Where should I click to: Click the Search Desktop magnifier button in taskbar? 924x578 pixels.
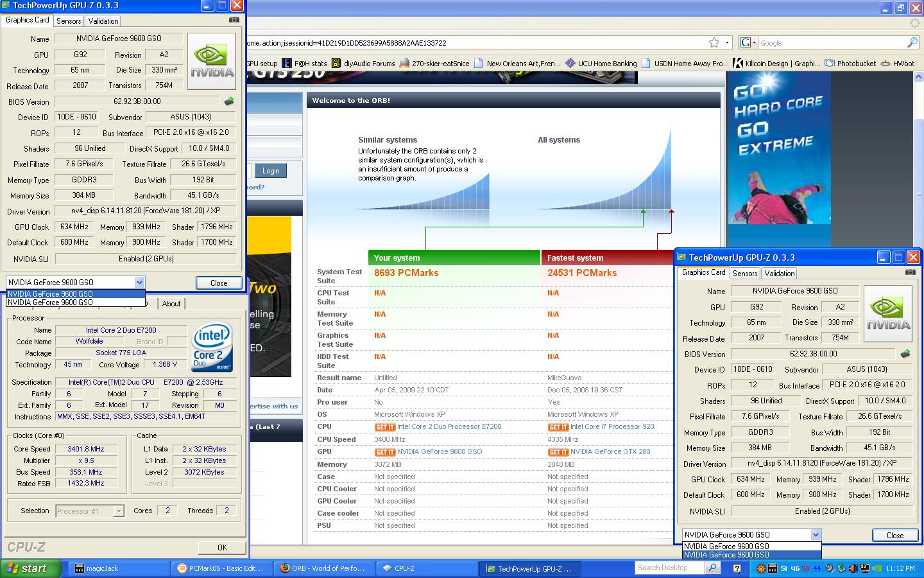(712, 568)
